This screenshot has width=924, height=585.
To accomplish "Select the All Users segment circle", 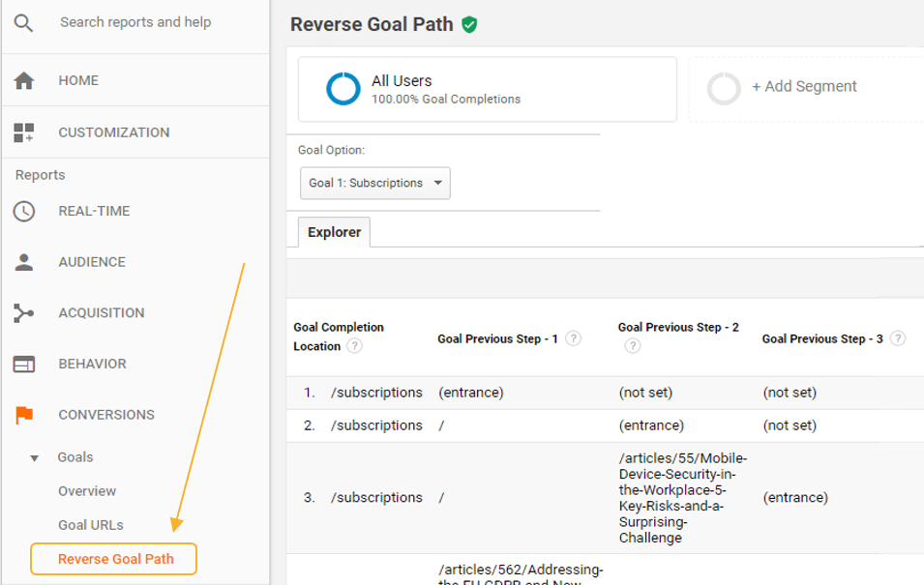I will (x=343, y=88).
